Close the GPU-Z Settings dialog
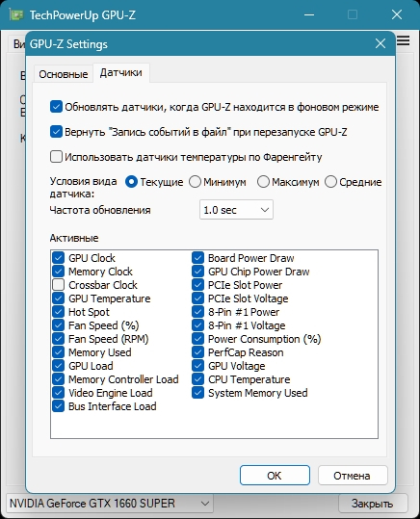 tap(381, 43)
